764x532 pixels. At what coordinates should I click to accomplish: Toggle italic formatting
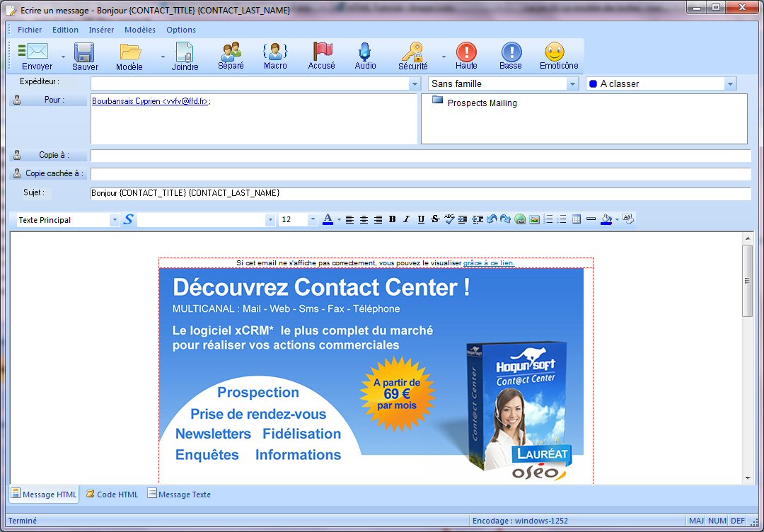(x=406, y=220)
